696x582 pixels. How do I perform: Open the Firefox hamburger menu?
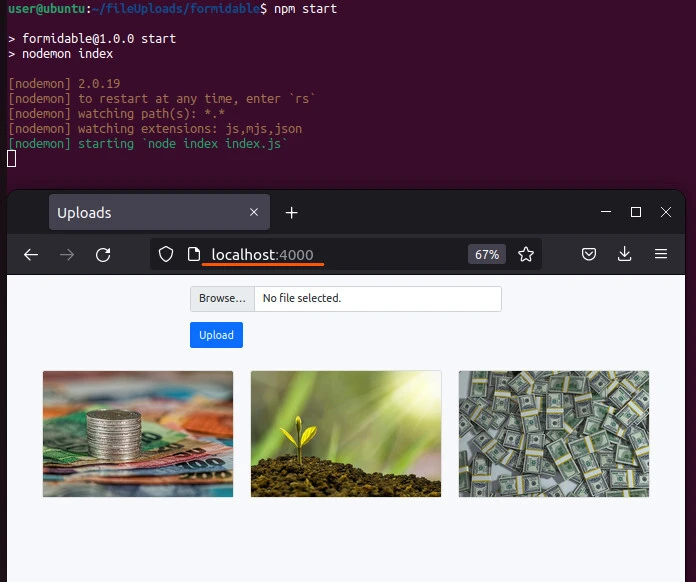point(661,255)
